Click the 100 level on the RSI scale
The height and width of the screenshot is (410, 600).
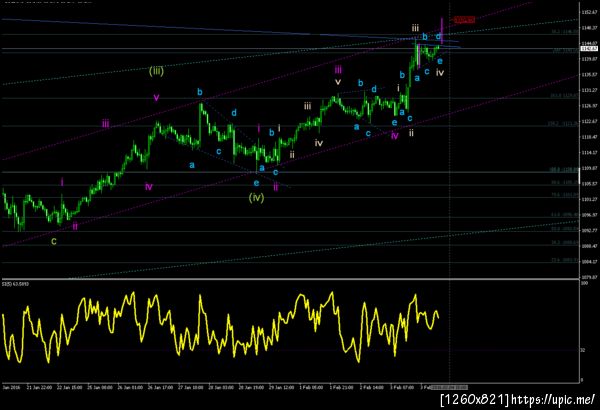tap(584, 283)
